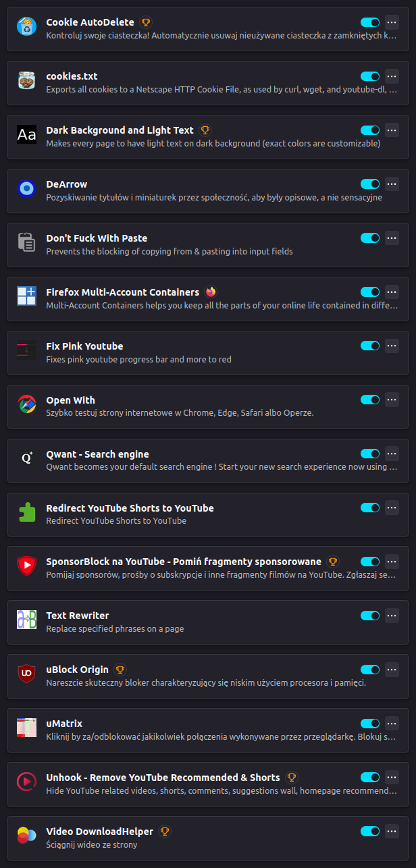Toggle off DeArrow extension

click(370, 184)
